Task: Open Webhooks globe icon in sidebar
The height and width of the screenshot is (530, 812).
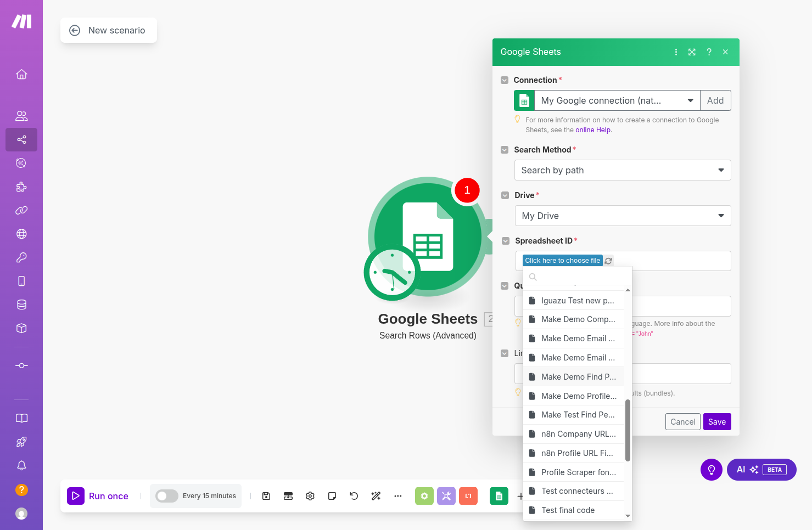Action: (21, 234)
